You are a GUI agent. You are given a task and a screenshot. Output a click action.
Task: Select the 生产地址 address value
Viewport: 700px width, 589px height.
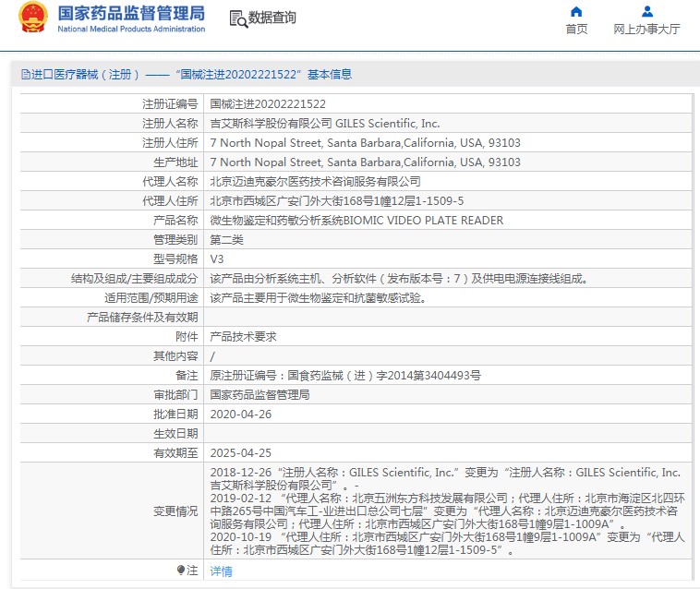365,162
